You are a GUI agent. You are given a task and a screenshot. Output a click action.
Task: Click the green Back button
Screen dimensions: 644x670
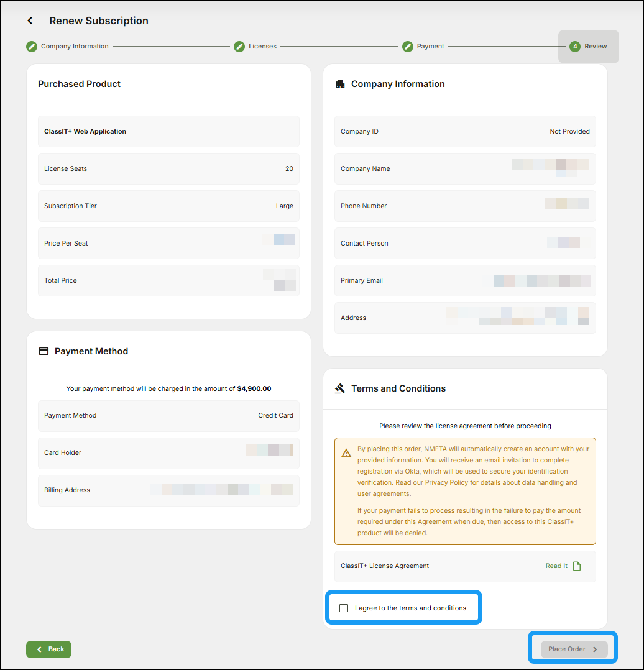48,649
